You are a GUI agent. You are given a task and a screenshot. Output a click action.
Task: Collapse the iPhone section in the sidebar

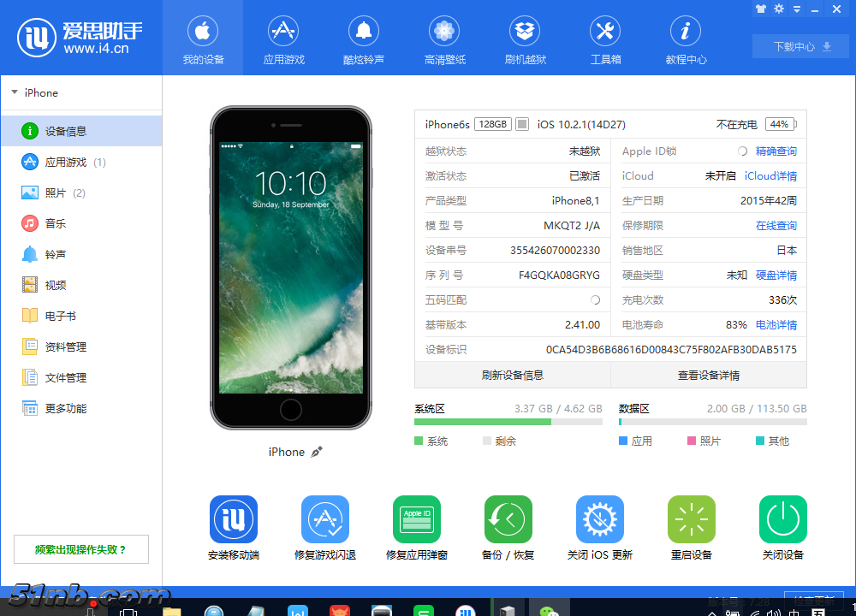tap(10, 92)
